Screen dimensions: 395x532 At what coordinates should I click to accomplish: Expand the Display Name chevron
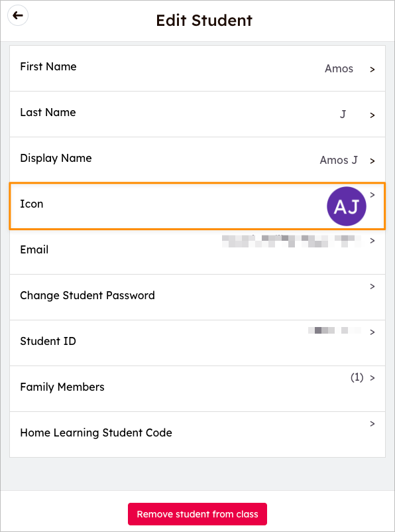pos(372,161)
